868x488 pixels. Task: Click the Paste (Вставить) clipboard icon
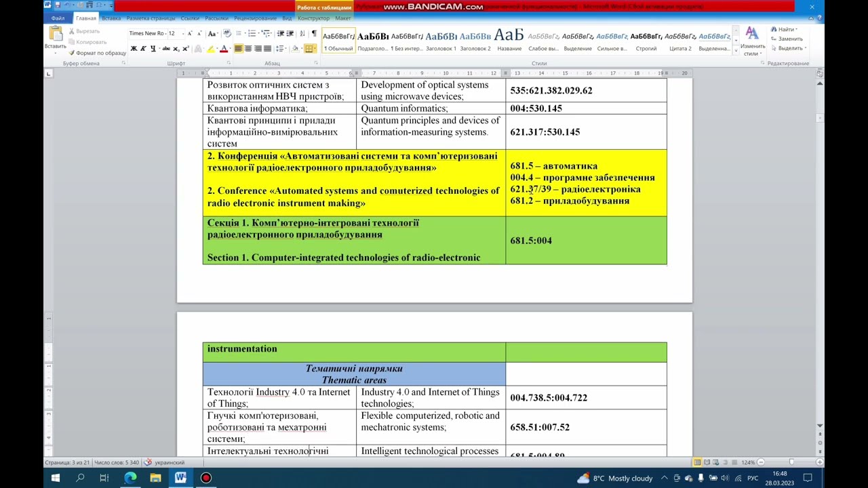(55, 34)
